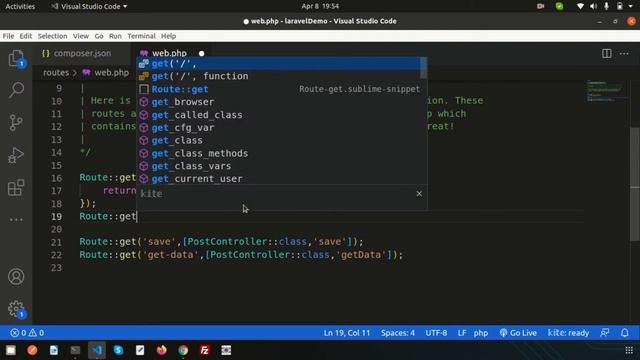Open the File menu
The height and width of the screenshot is (360, 640).
click(x=8, y=36)
